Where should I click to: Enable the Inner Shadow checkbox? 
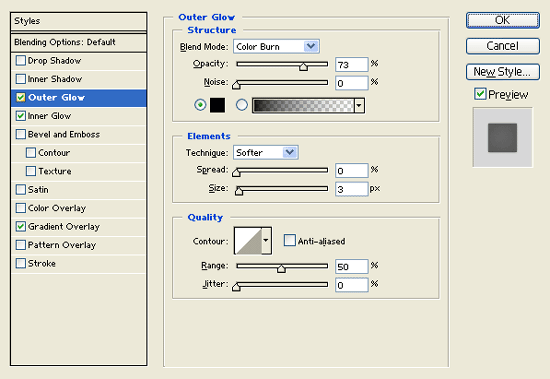[21, 79]
